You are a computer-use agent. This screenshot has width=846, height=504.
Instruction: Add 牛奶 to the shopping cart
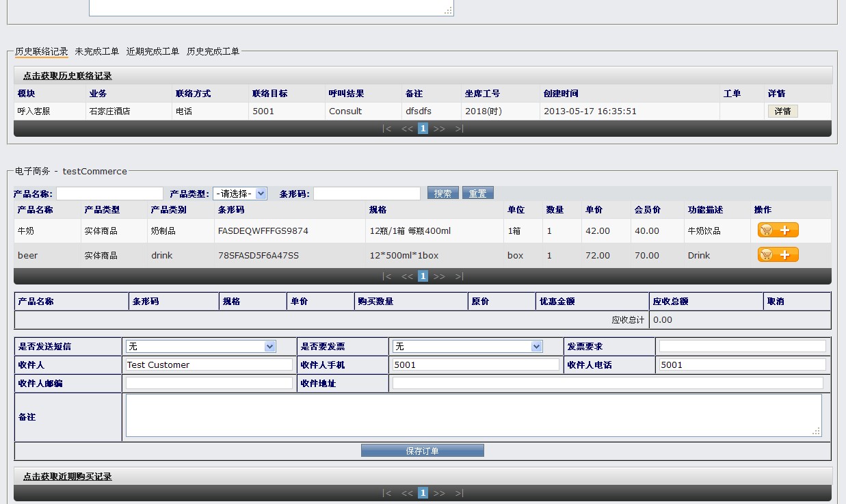[x=778, y=230]
